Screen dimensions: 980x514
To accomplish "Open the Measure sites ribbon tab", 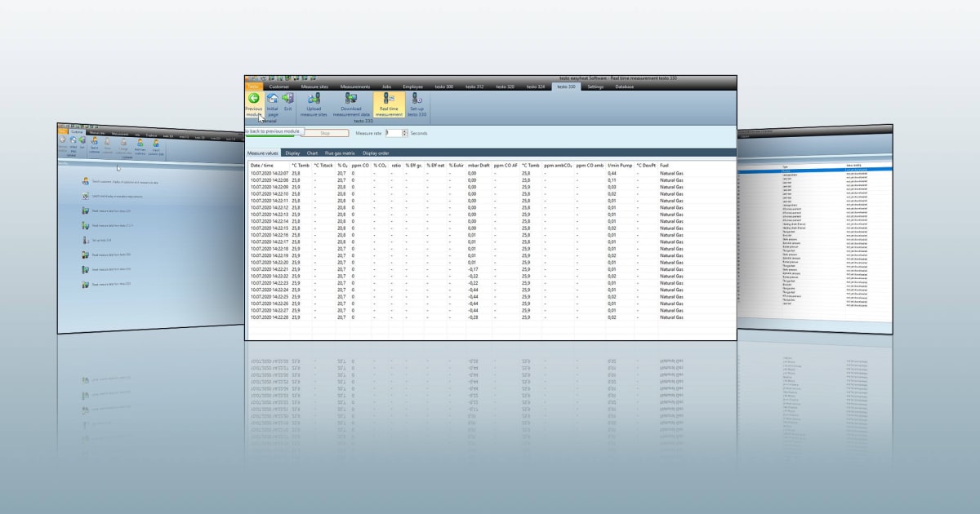I will 314,86.
